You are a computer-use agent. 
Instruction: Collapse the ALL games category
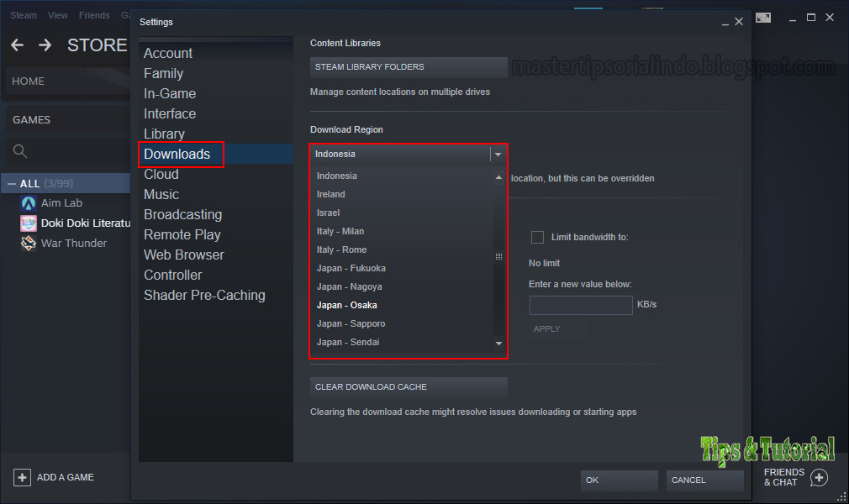(x=12, y=183)
